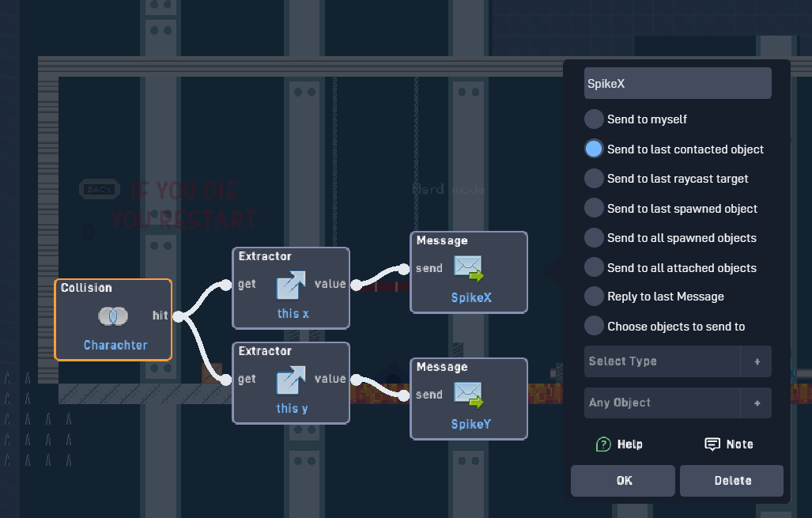Screen dimensions: 812x518
Task: Select the 'this y' Extractor arrow icon
Action: click(291, 380)
